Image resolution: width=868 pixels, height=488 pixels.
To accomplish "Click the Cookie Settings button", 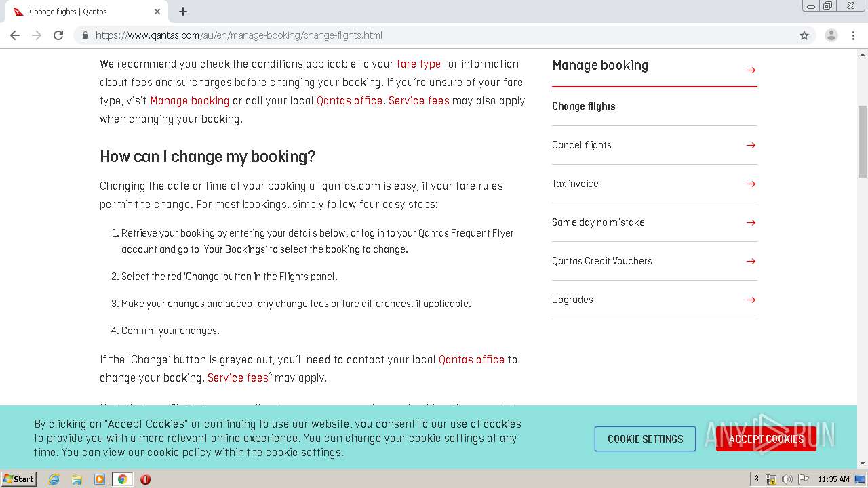I will 645,439.
